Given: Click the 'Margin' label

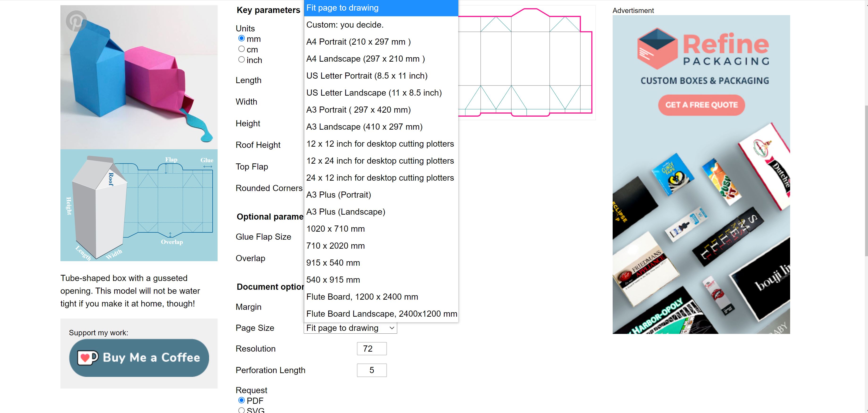Looking at the screenshot, I should (x=248, y=307).
